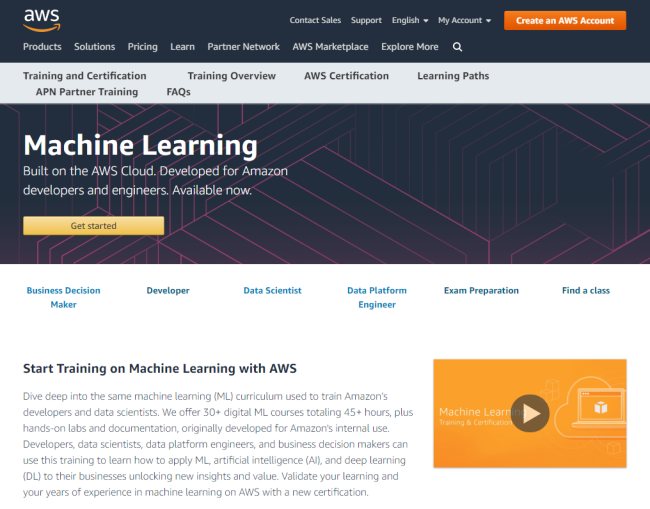Open the Learn menu
This screenshot has height=509, width=650.
click(182, 47)
